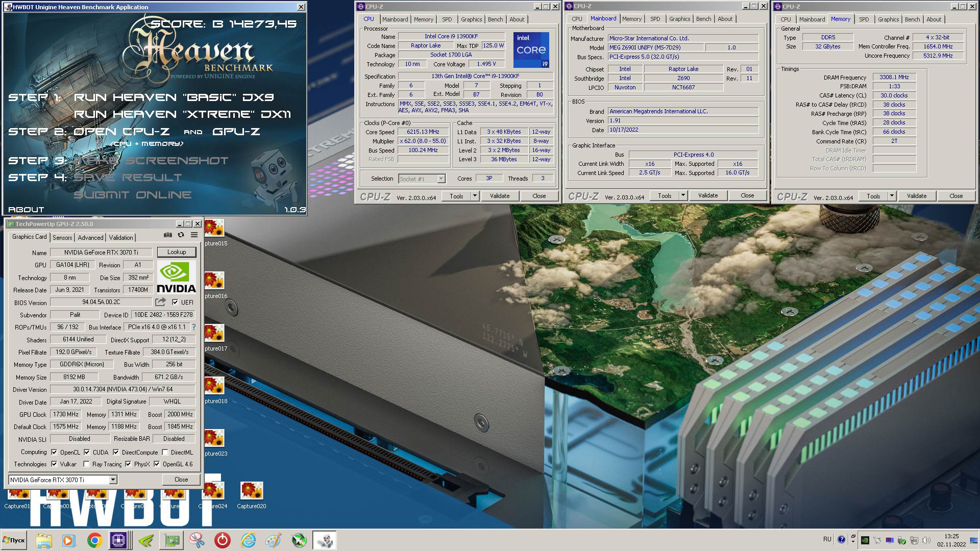Launch Windows Media Player from the taskbar
The image size is (980, 551).
pos(68,540)
